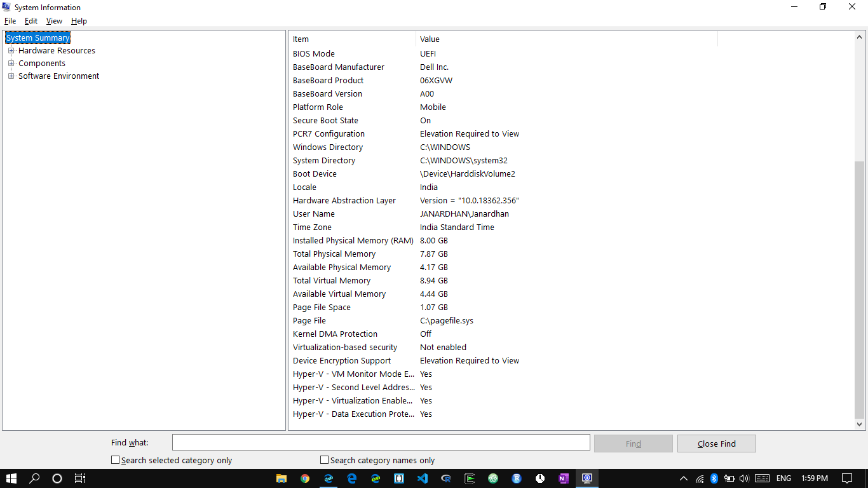Select the Components tree label
This screenshot has height=488, width=868.
[x=42, y=63]
